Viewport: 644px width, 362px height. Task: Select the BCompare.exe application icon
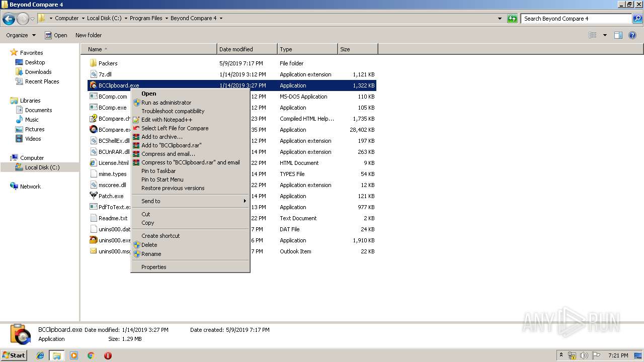pos(93,130)
